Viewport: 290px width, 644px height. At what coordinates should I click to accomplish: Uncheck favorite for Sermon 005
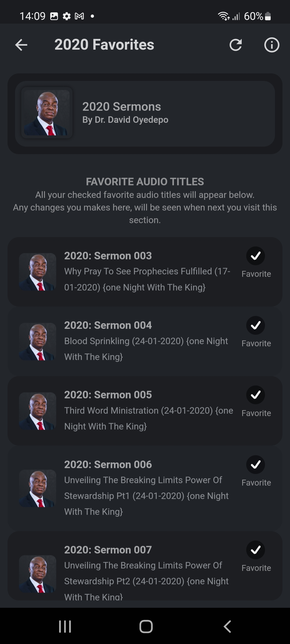pyautogui.click(x=255, y=395)
